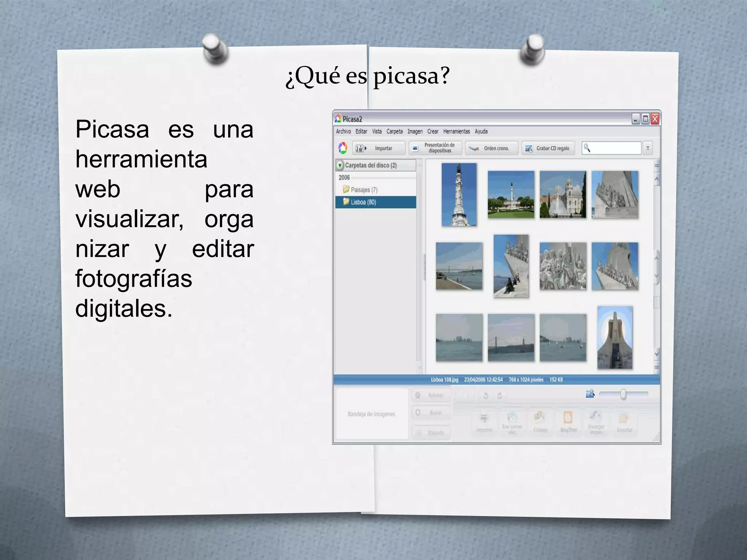Image resolution: width=747 pixels, height=560 pixels.
Task: Select the arch-shaped monument front thumbnail
Action: tap(615, 338)
